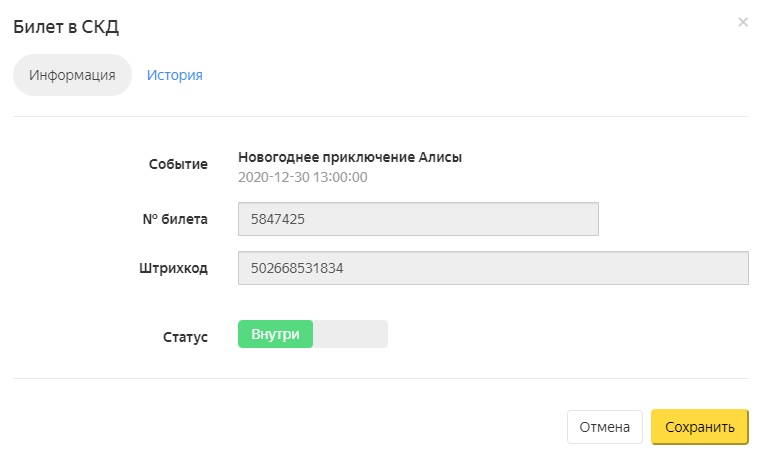Click event name Новогоднее приключение Алисы
Viewport: 759px width, 458px height.
click(350, 157)
